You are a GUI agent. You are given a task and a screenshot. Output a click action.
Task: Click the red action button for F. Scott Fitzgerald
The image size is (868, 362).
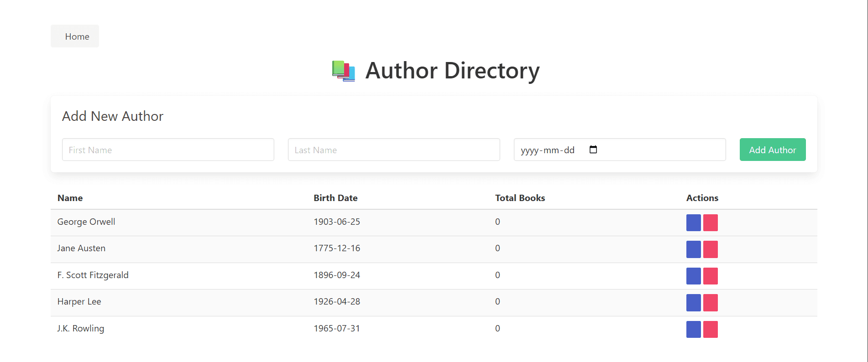[x=710, y=276]
